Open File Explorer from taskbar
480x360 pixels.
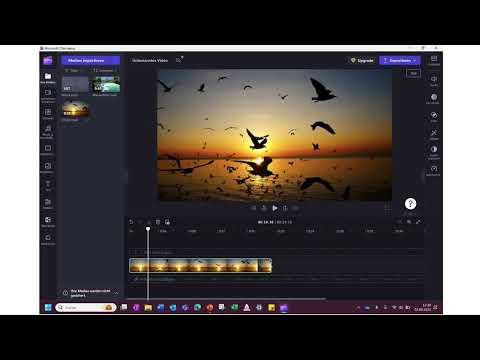tap(148, 307)
